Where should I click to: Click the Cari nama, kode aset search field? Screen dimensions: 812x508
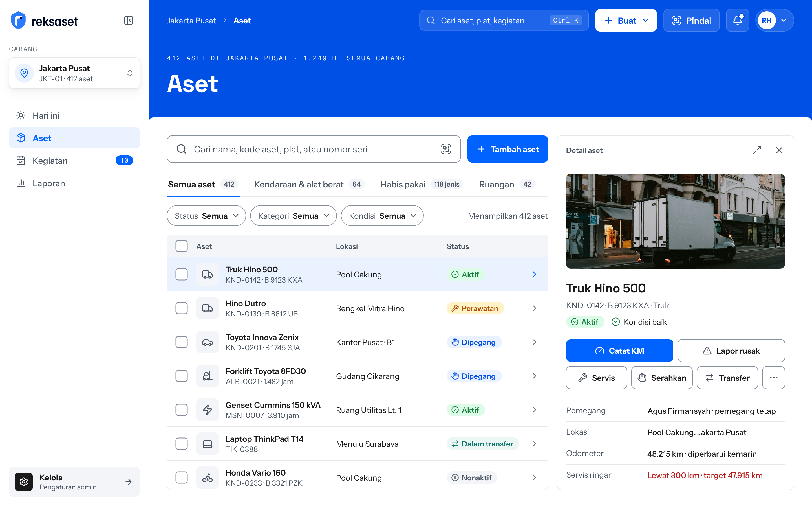[x=314, y=149]
